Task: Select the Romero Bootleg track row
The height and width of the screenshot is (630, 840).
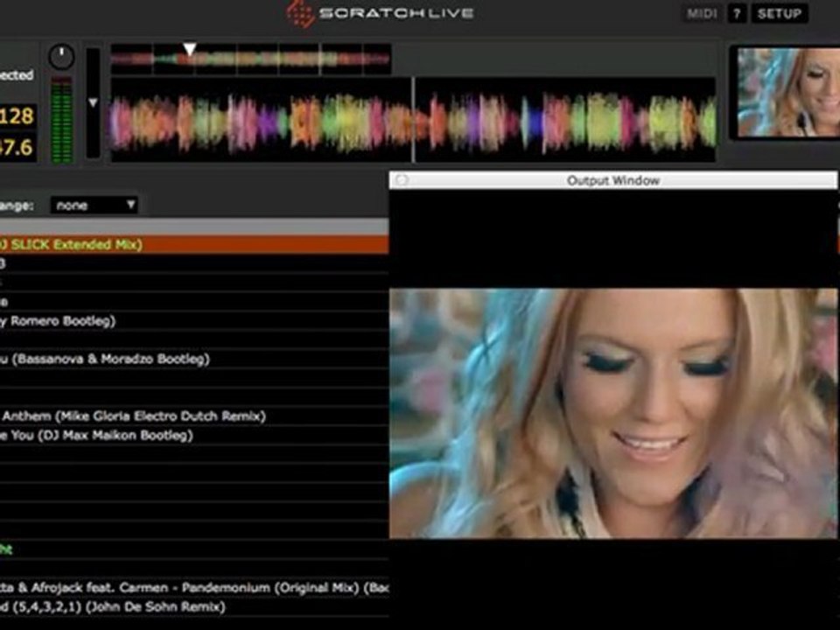Action: 194,321
